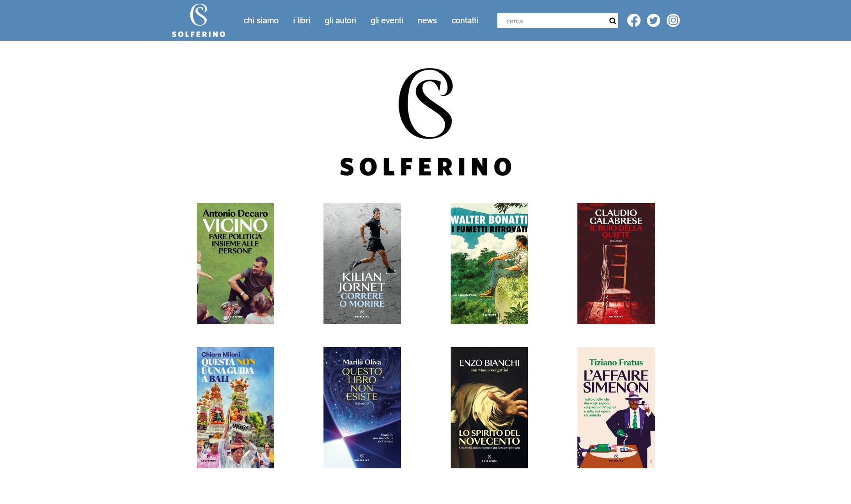851x504 pixels.
Task: Open the gli autori page
Action: click(340, 21)
